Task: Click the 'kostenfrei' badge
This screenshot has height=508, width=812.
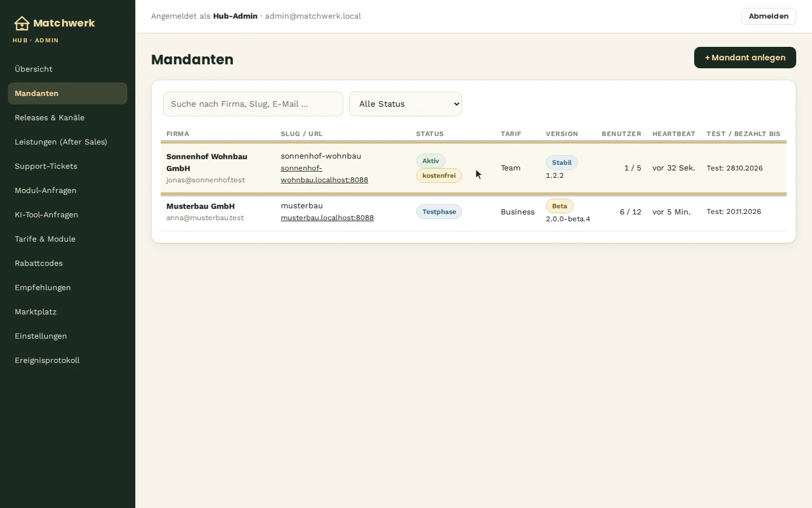Action: 439,176
